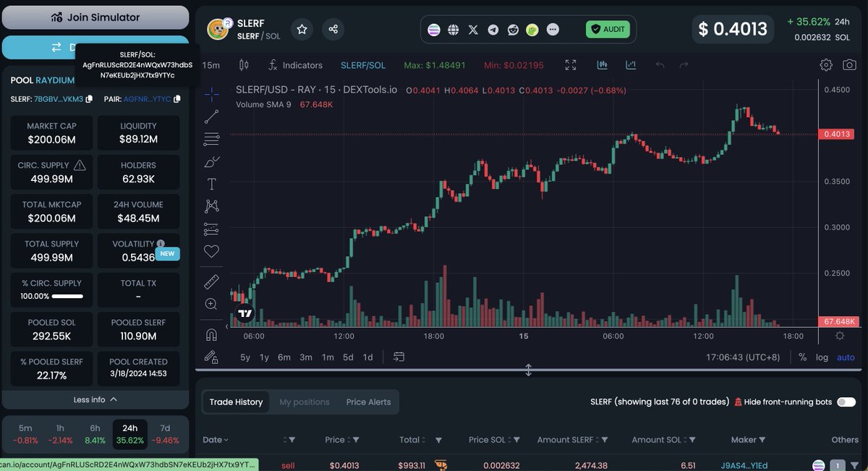Screen dimensions: 868x471
Task: Collapse the pool details with Less info
Action: [x=95, y=399]
